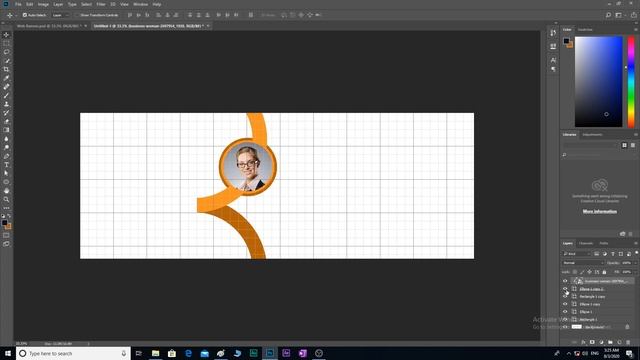Open the Filter menu
This screenshot has height=360, width=640.
point(101,4)
